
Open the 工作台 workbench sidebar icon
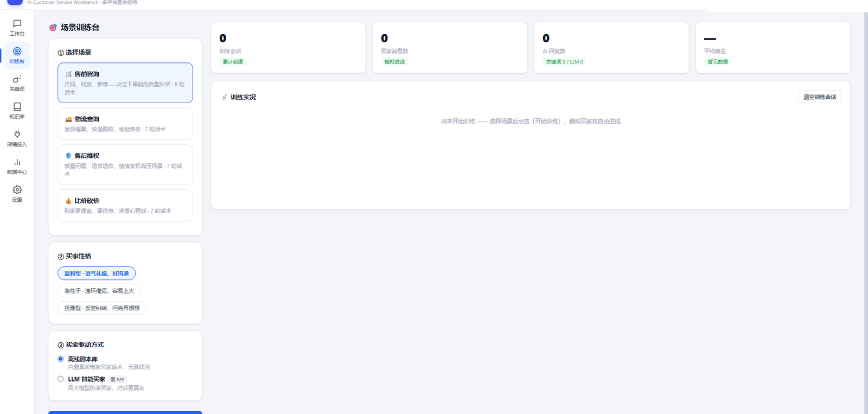click(17, 24)
